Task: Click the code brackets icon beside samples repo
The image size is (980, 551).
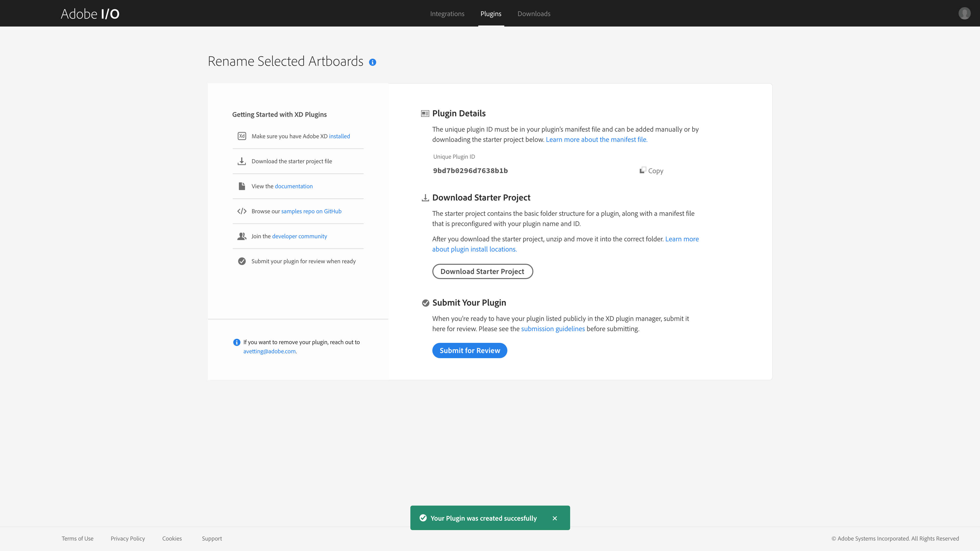Action: [x=242, y=211]
